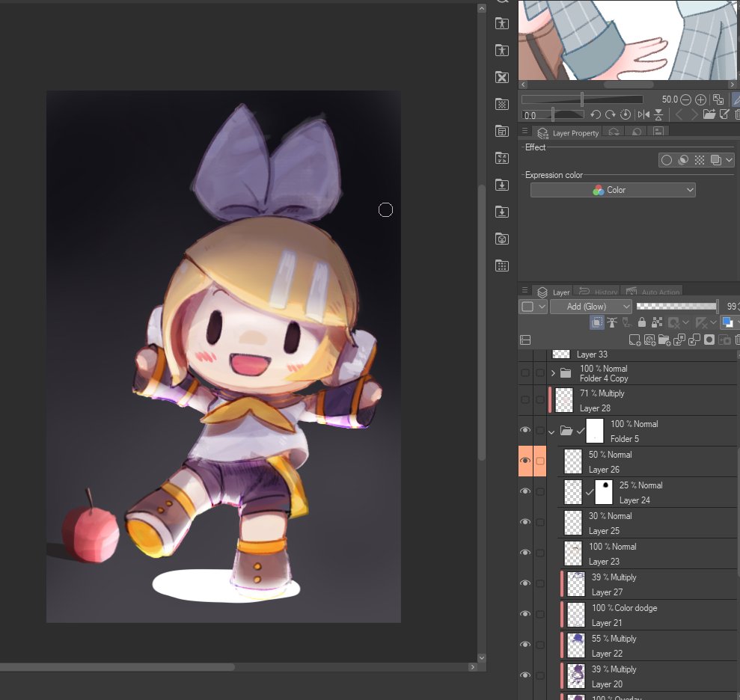Flip Sub View image horizontally
This screenshot has width=740, height=700.
(643, 114)
